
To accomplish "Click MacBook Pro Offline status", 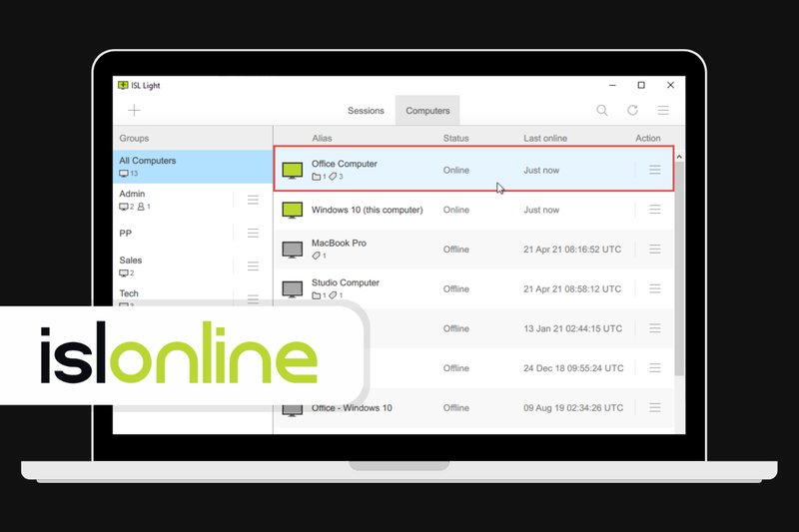I will click(x=456, y=249).
